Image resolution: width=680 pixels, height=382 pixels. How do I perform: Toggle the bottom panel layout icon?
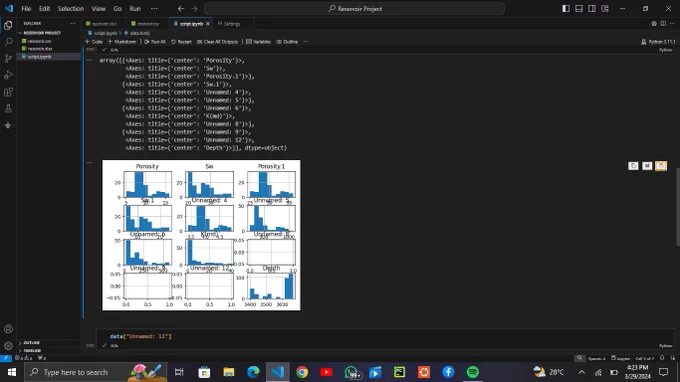tap(579, 9)
